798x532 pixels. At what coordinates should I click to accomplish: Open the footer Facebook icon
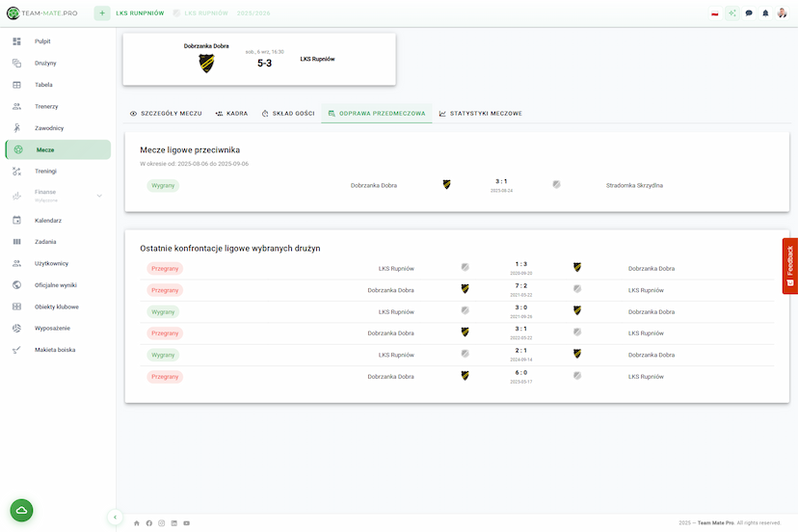149,523
